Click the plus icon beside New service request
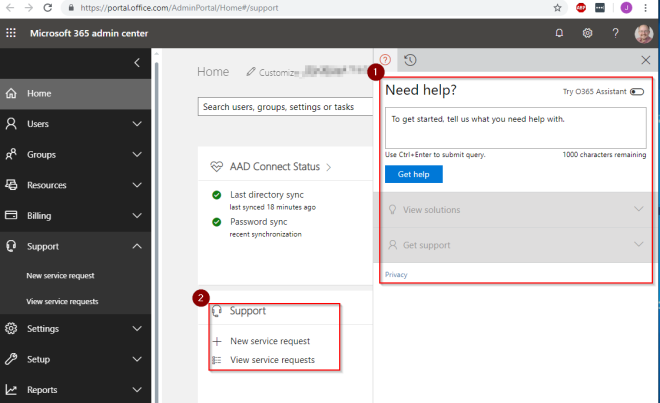The image size is (660, 403). tap(217, 341)
